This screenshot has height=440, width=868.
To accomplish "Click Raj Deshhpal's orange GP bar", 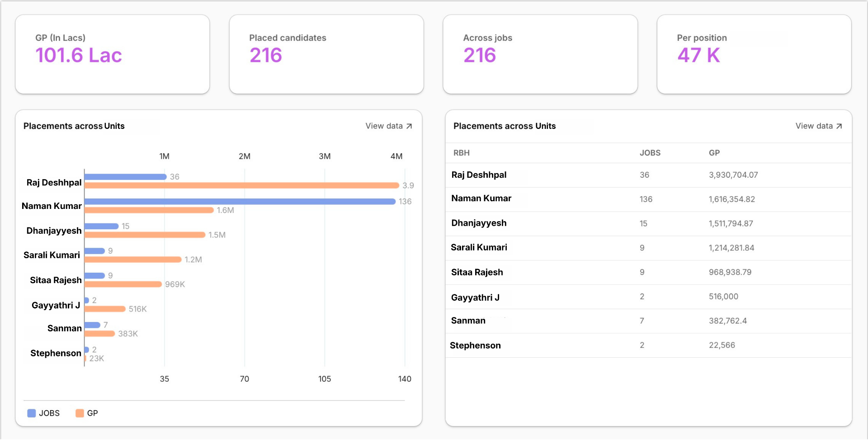I will coord(242,185).
